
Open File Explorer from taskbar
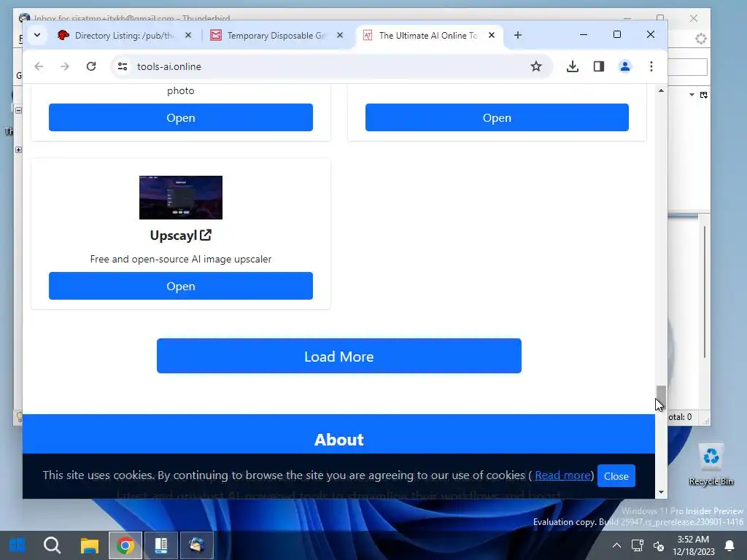click(x=89, y=545)
